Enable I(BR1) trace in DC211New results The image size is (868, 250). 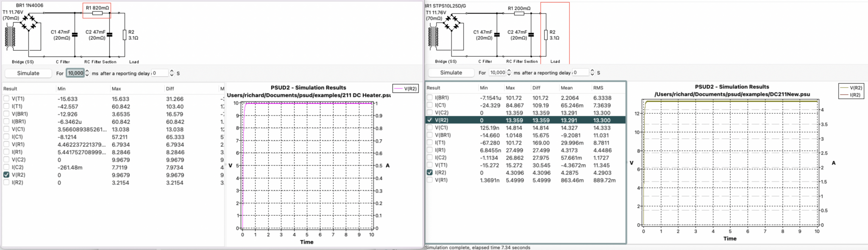point(430,98)
